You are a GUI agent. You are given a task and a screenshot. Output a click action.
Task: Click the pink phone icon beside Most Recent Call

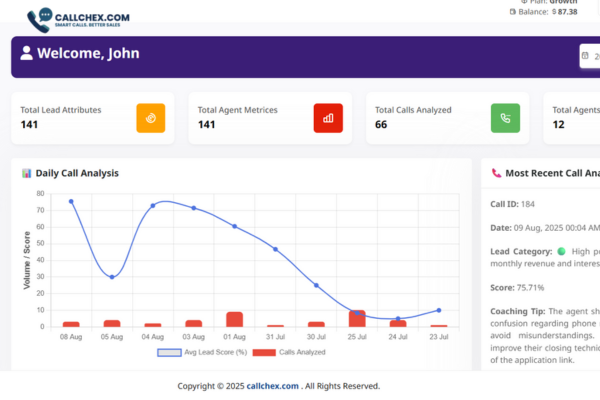496,173
